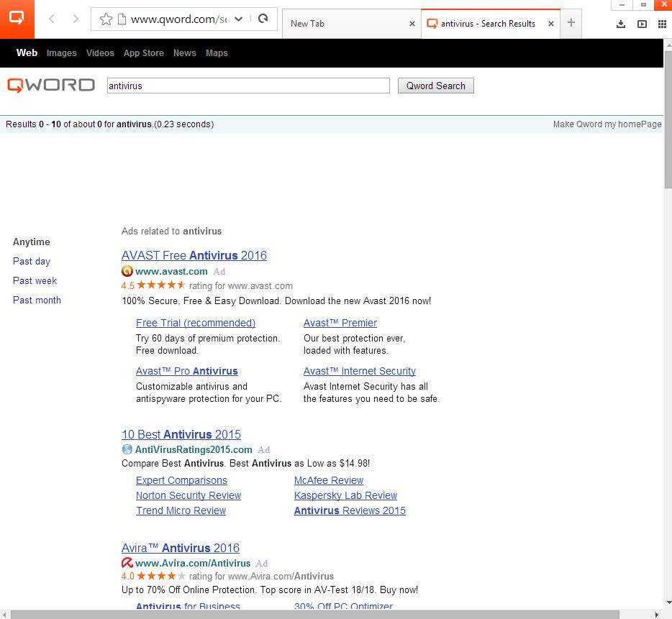Filter results by Past week
The height and width of the screenshot is (619, 672).
[x=35, y=281]
